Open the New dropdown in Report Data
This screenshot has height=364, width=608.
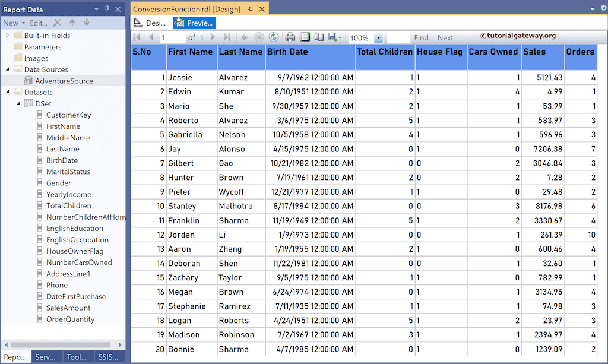click(23, 23)
